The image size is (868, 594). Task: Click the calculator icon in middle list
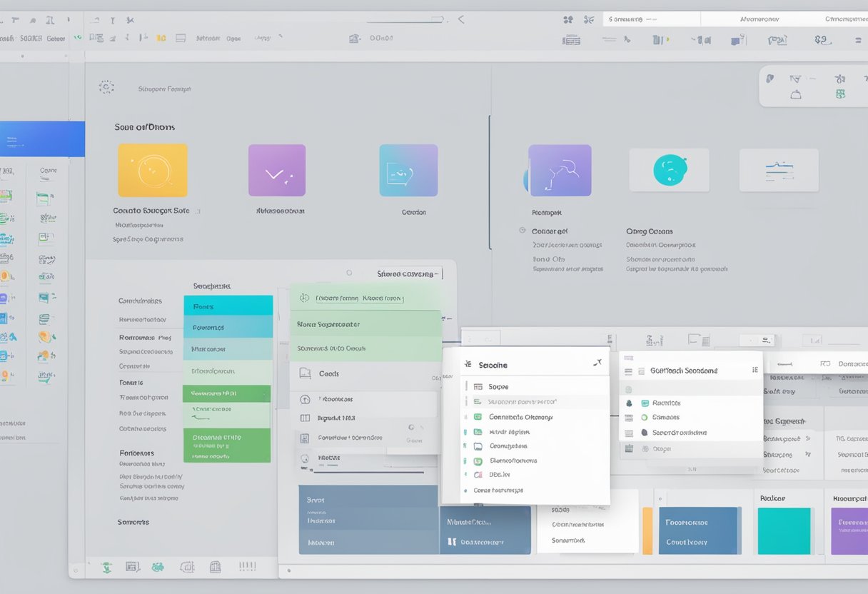[x=305, y=438]
